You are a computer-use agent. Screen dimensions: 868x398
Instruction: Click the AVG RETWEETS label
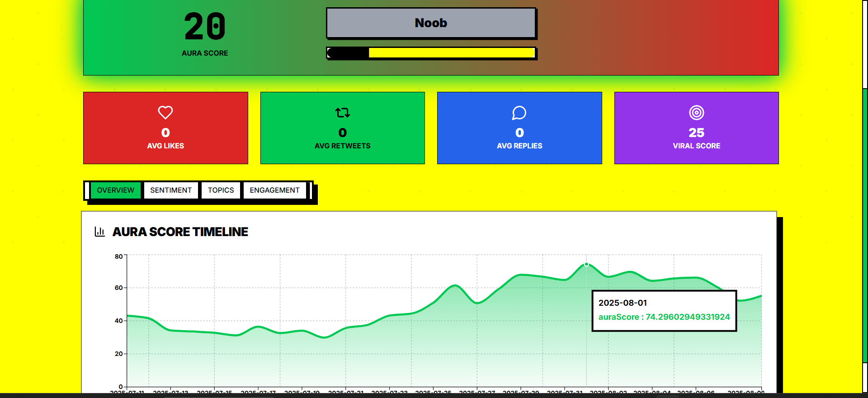342,146
